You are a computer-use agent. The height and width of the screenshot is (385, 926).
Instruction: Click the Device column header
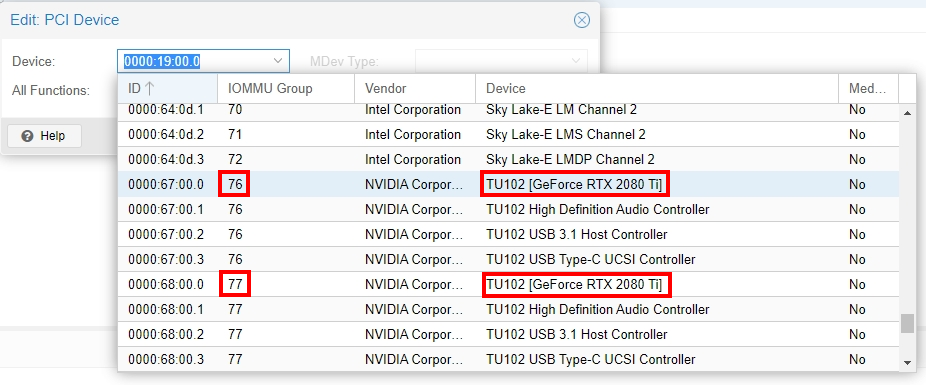click(657, 89)
